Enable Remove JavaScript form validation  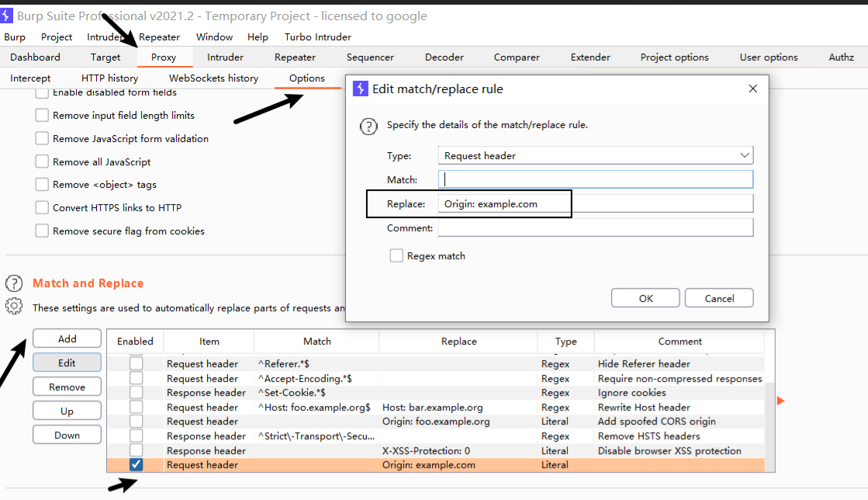[42, 138]
